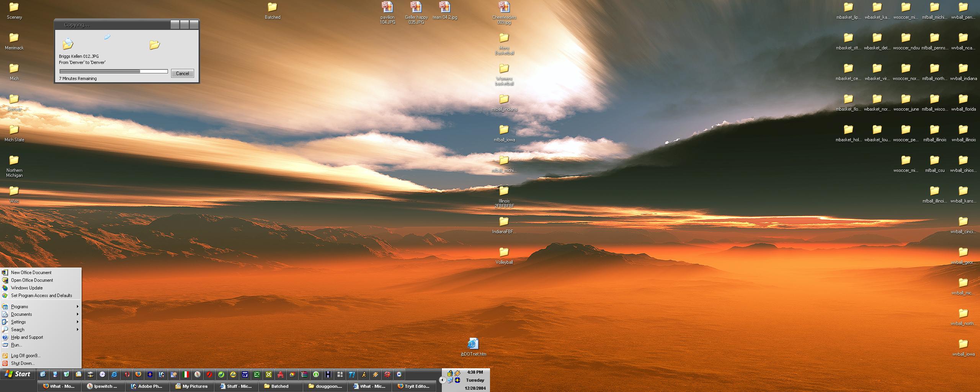The width and height of the screenshot is (980, 392).
Task: Open the jbDOTnet.htm desktop file
Action: tap(473, 344)
